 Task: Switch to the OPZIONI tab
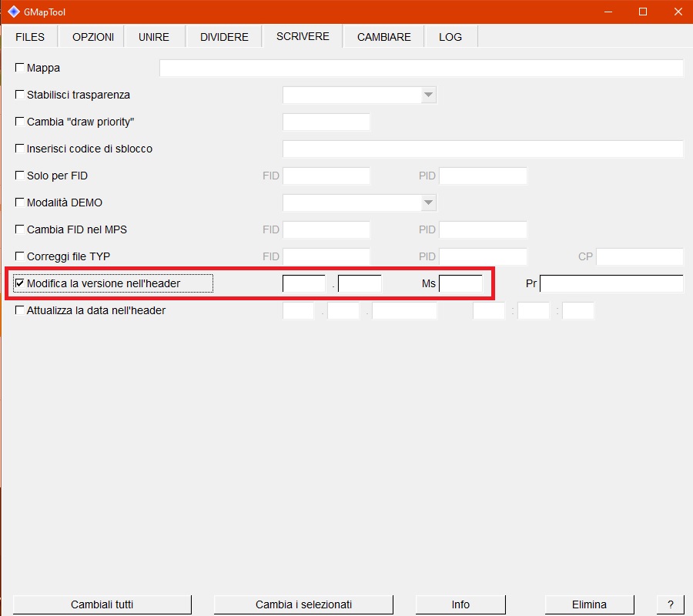pos(93,37)
